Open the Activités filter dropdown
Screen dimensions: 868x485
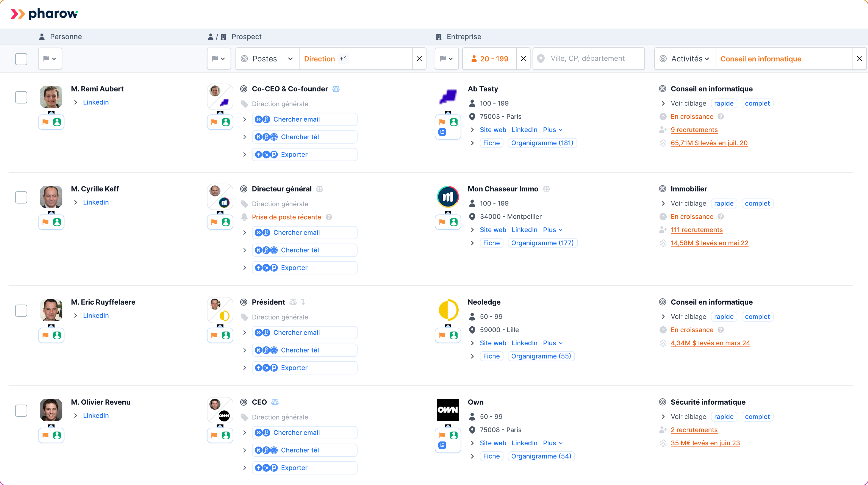(x=685, y=59)
